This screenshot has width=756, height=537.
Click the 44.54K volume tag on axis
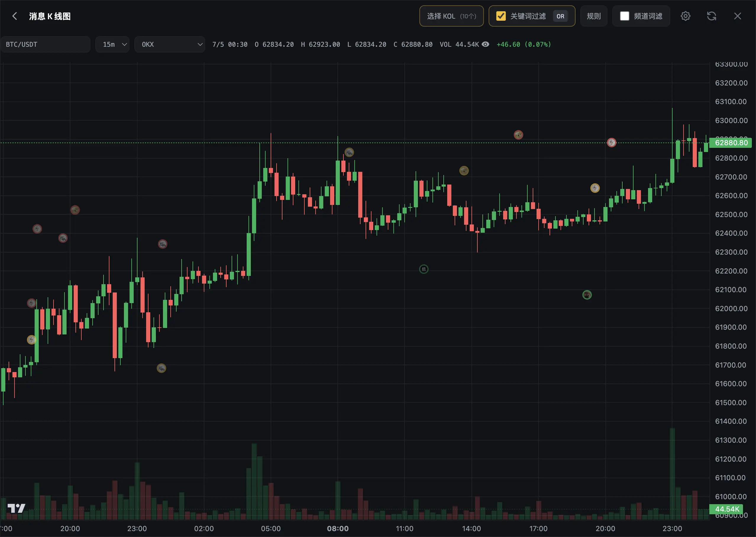tap(726, 509)
